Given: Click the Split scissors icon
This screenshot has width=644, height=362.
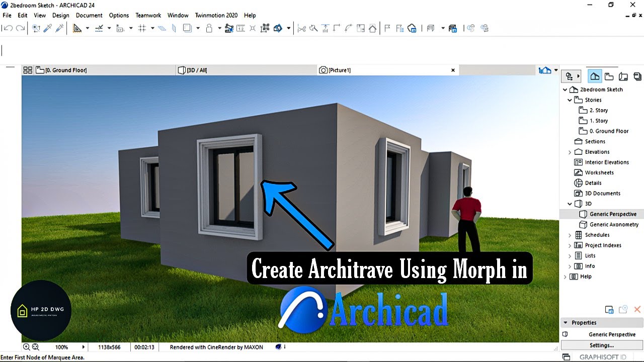Looking at the screenshot, I should (x=301, y=28).
